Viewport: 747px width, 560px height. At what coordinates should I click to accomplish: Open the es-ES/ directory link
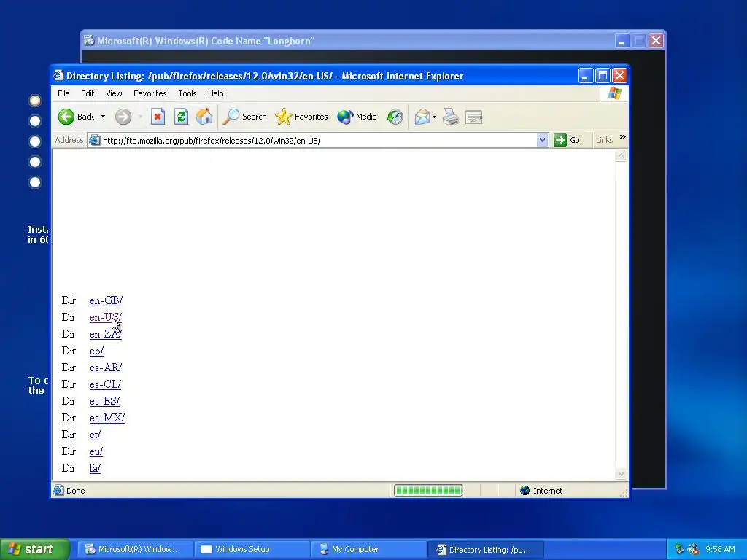pyautogui.click(x=104, y=401)
